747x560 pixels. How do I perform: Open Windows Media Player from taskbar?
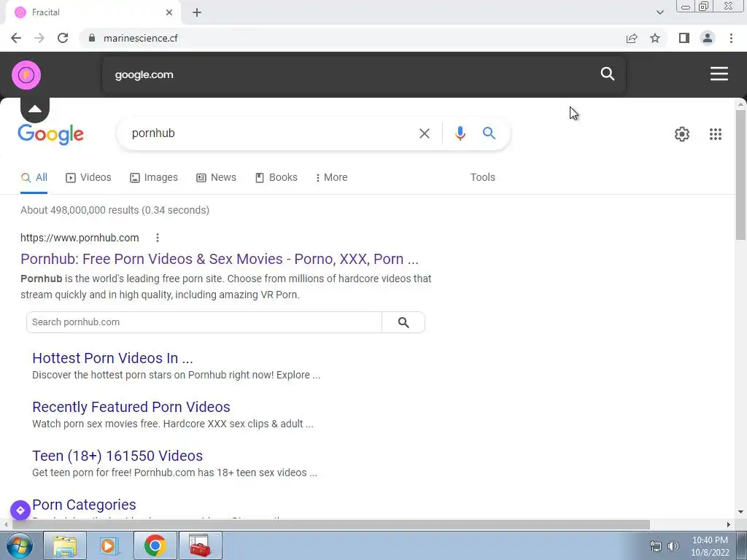click(109, 545)
